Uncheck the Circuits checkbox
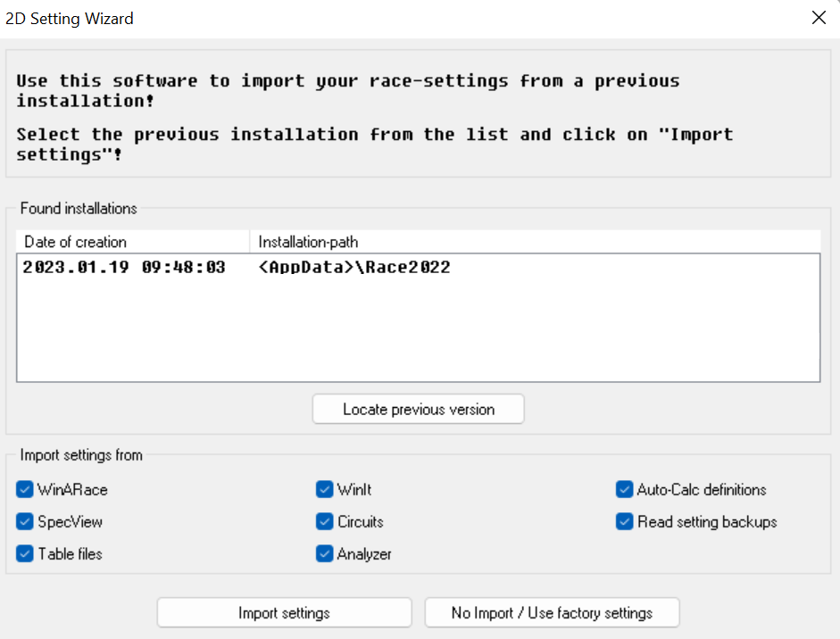 (325, 522)
